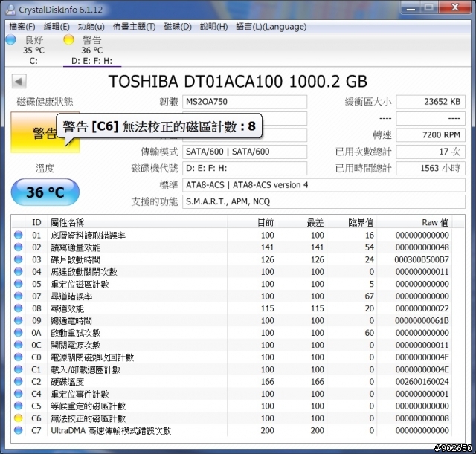Open the 檔案(F) menu

tap(22, 27)
